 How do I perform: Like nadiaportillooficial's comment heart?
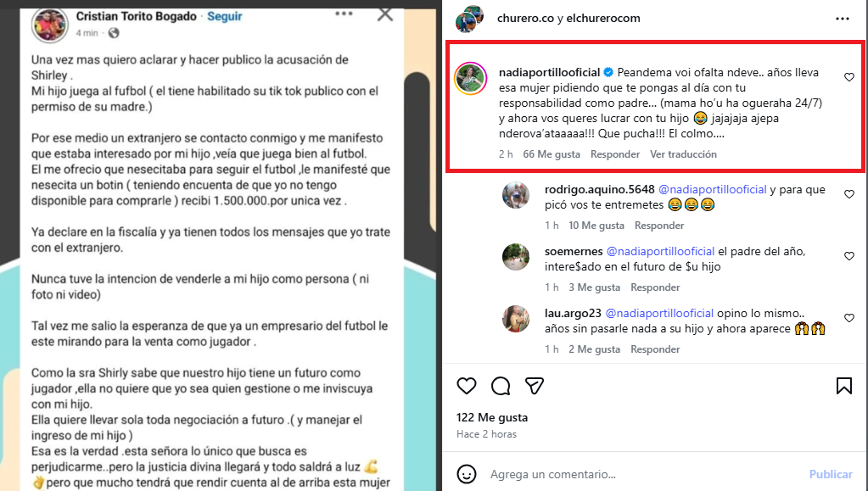pyautogui.click(x=849, y=77)
